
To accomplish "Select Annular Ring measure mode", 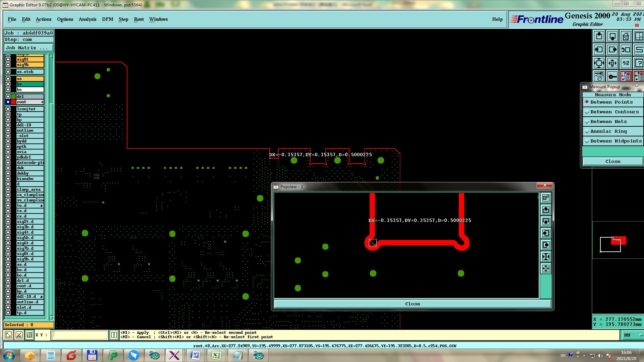I will coord(608,131).
